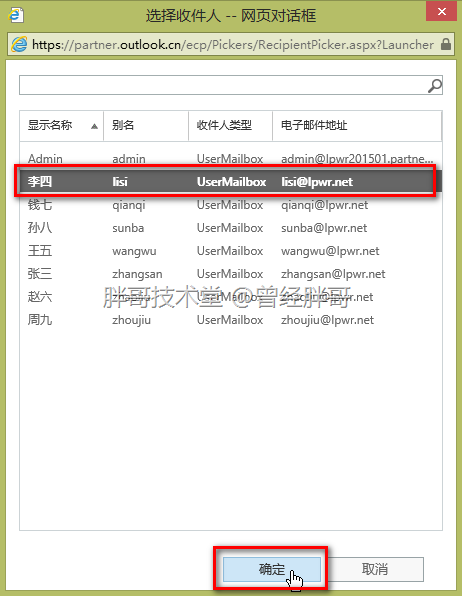Click email wangwu@lpwr.net
The image size is (462, 596).
click(330, 251)
